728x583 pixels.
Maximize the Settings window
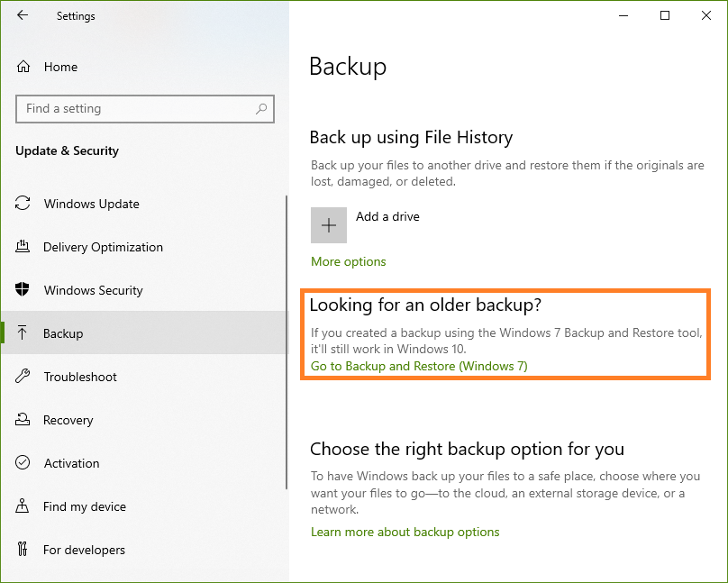[665, 15]
